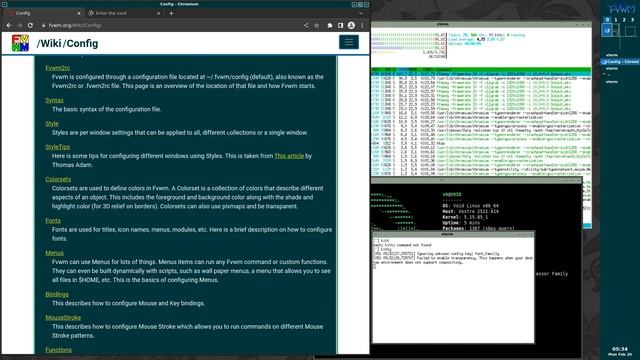The height and width of the screenshot is (360, 640).
Task: Open window menu button of Chromium titlebar
Action: point(4,4)
